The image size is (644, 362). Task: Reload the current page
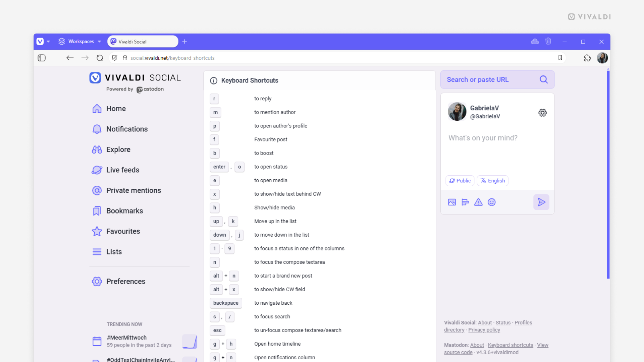[100, 58]
